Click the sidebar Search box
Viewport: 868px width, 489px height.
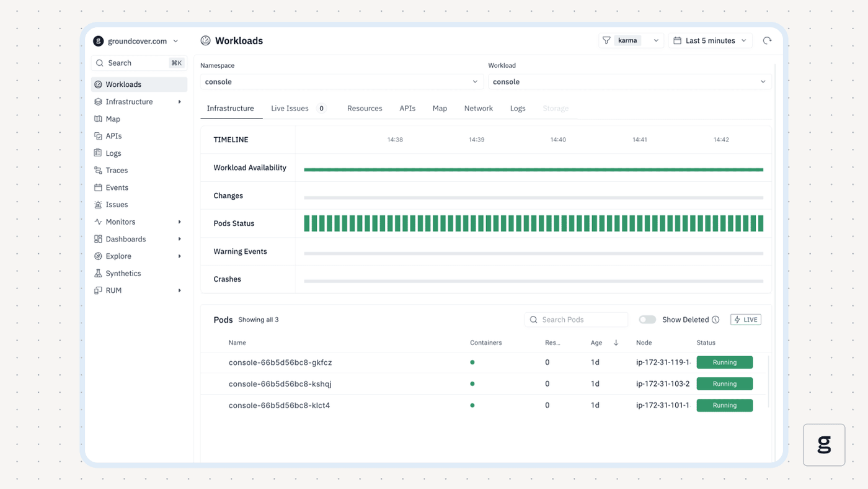point(139,63)
